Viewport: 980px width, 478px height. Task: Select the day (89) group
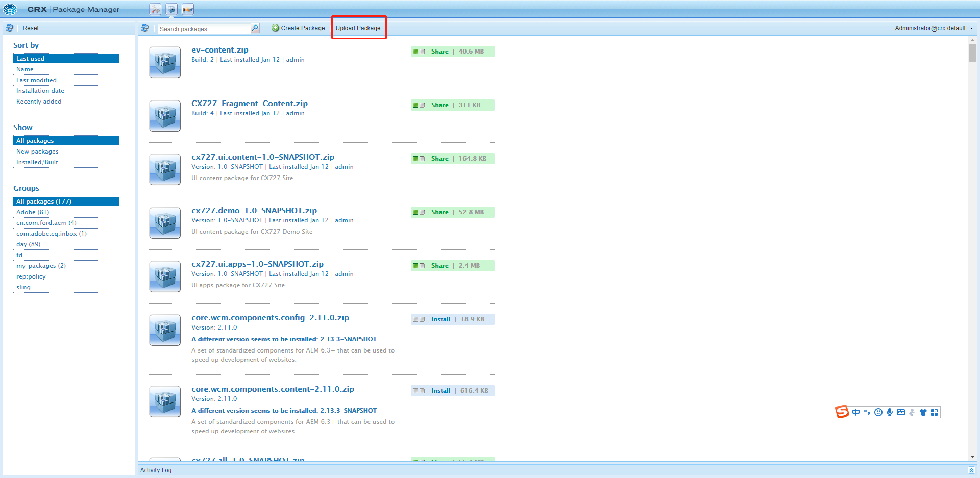66,244
